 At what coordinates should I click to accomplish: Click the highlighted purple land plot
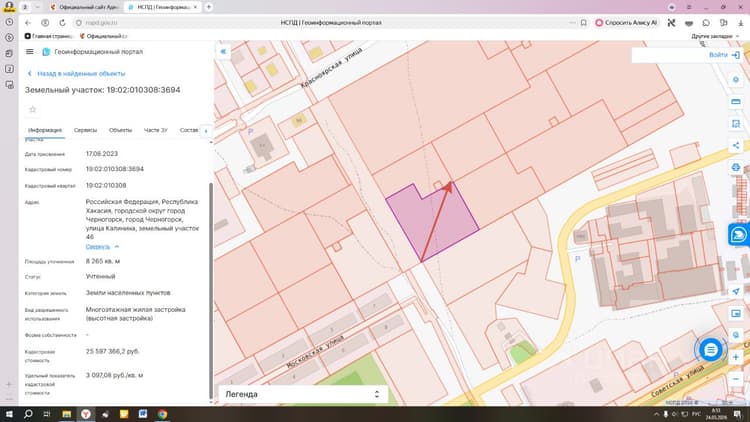pos(431,222)
